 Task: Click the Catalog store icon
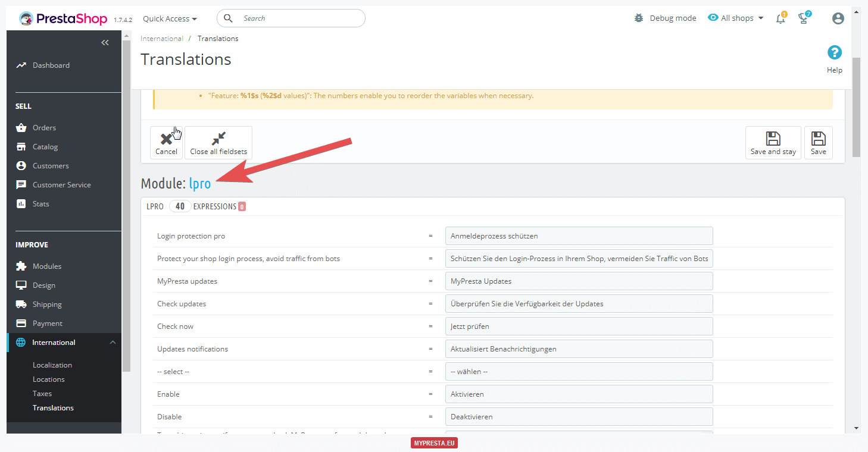point(21,147)
